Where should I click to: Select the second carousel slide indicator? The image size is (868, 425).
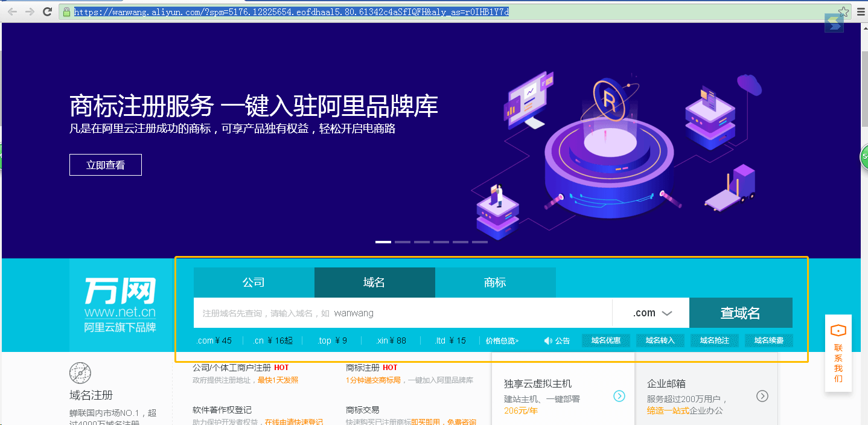403,242
